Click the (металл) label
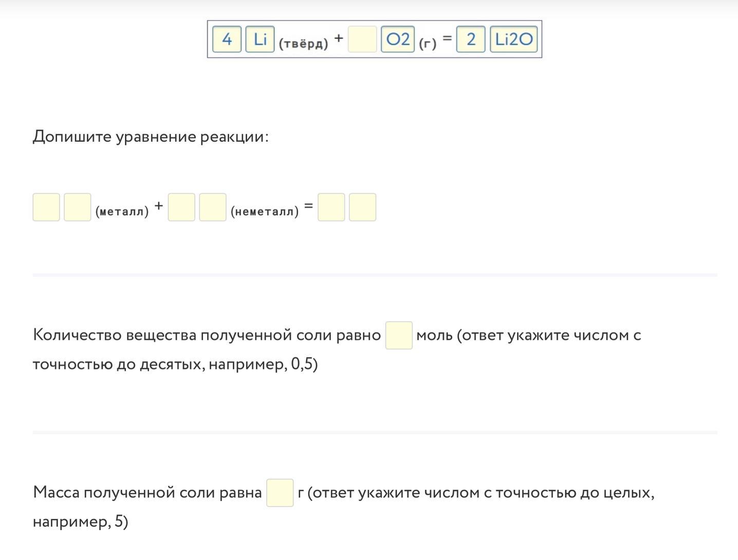 coord(122,211)
